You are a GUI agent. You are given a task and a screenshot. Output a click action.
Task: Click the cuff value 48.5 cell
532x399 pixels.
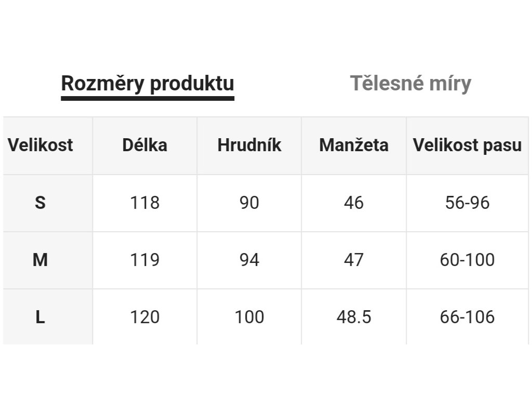pos(354,317)
